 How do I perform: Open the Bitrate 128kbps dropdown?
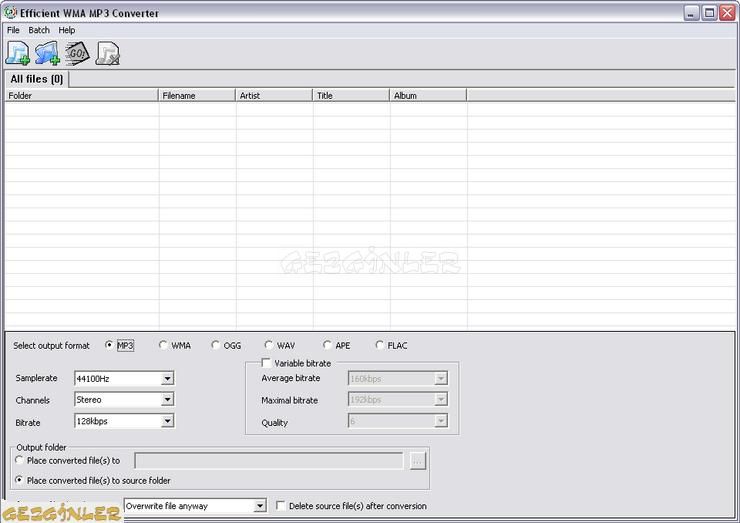coord(167,421)
